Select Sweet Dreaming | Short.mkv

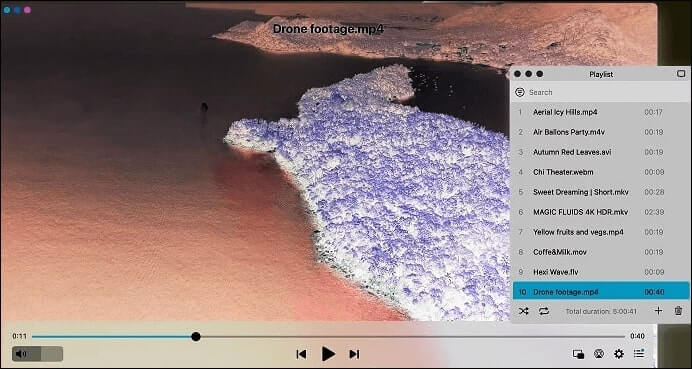[600, 192]
